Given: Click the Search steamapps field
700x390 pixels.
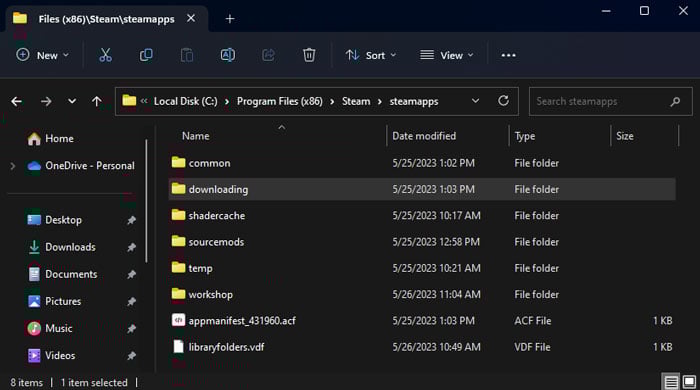Looking at the screenshot, I should pos(610,101).
